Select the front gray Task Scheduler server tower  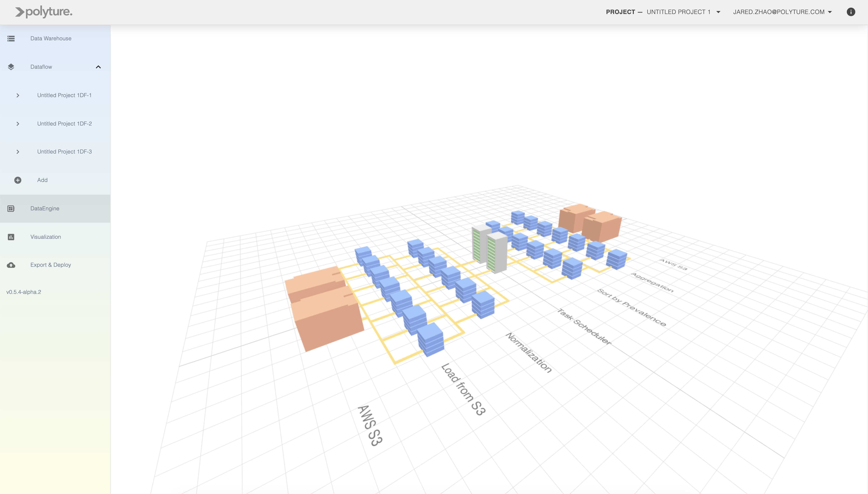coord(497,253)
